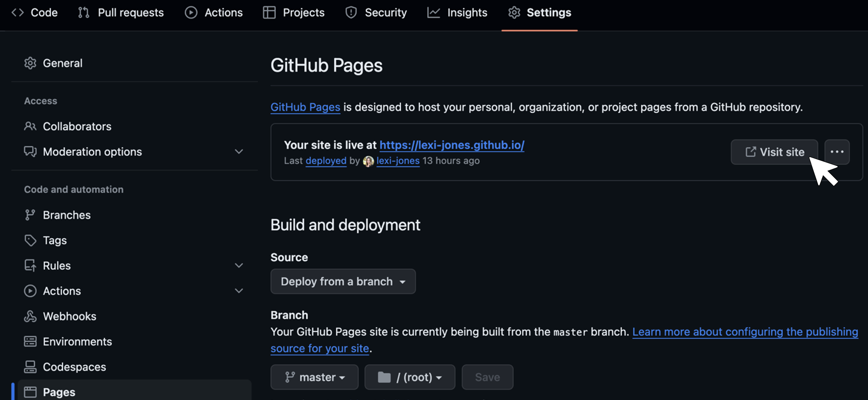Click the gear icon next to General
Image resolution: width=868 pixels, height=400 pixels.
(x=30, y=63)
